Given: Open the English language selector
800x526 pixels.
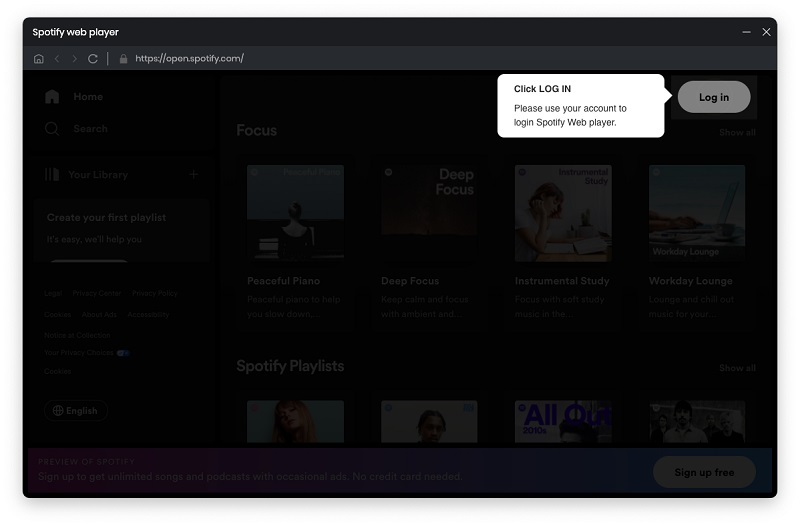Looking at the screenshot, I should (x=76, y=411).
